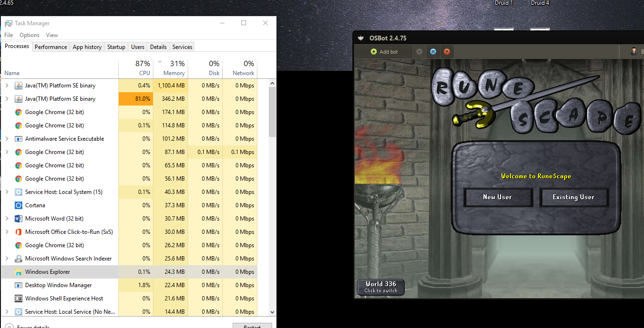This screenshot has height=328, width=644.
Task: Open the File menu in Task Manager
Action: 9,35
